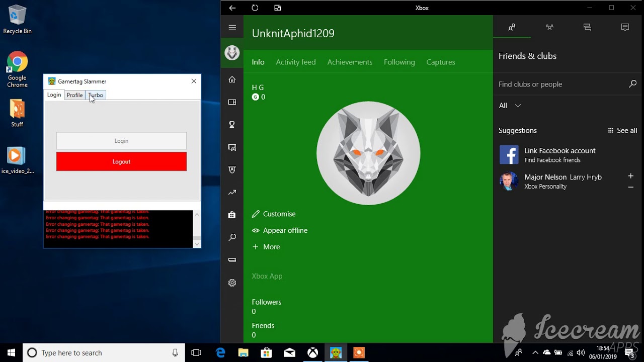Viewport: 644px width, 362px height.
Task: Select the Activity alerts icon in right panel
Action: point(625,27)
